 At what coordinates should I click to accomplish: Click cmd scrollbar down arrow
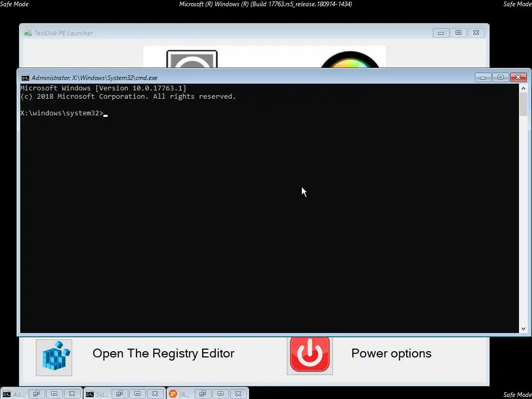(523, 328)
